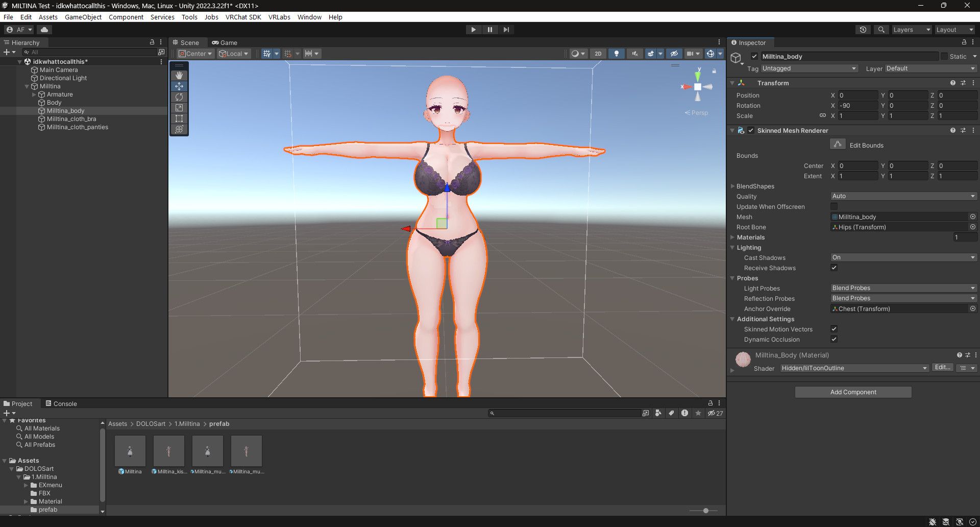Toggle Skinned Motion Vectors checkbox
The height and width of the screenshot is (527, 980).
point(834,329)
